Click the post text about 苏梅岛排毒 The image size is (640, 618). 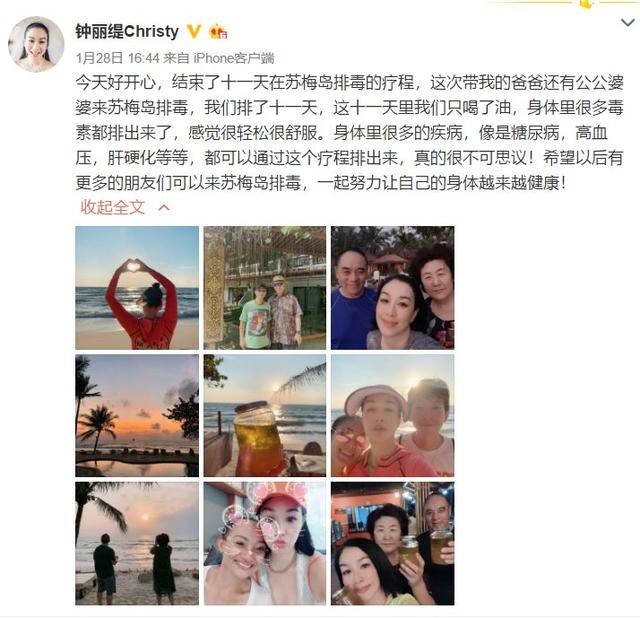[349, 133]
